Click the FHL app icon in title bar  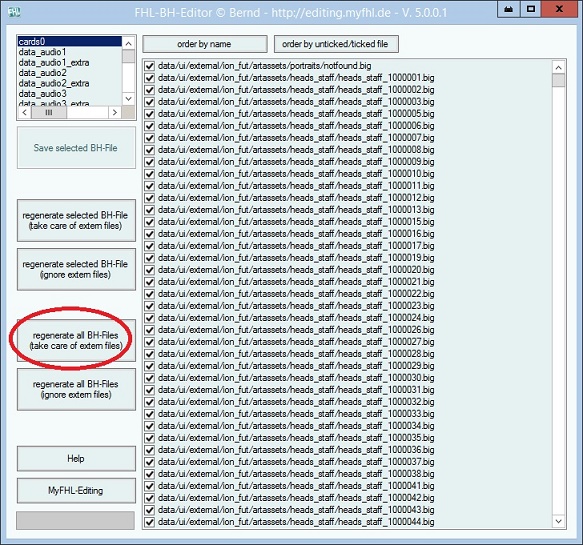[x=15, y=12]
